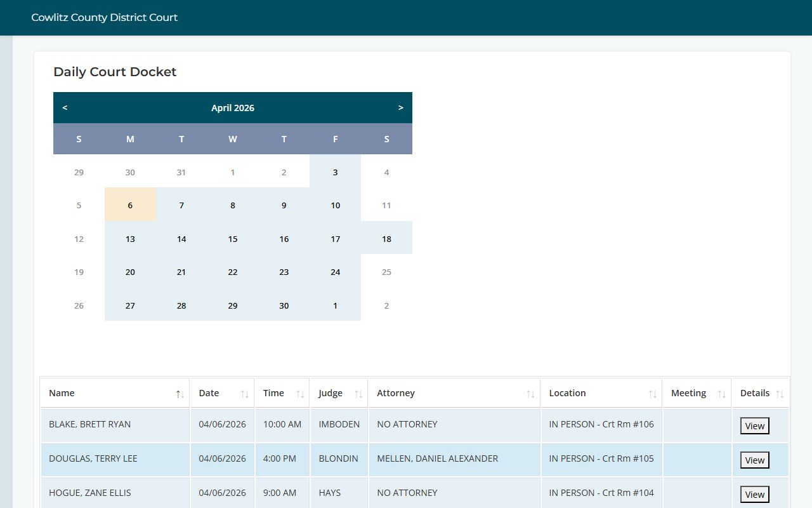
Task: Open details for Hogue, Zane Ellis
Action: click(754, 495)
